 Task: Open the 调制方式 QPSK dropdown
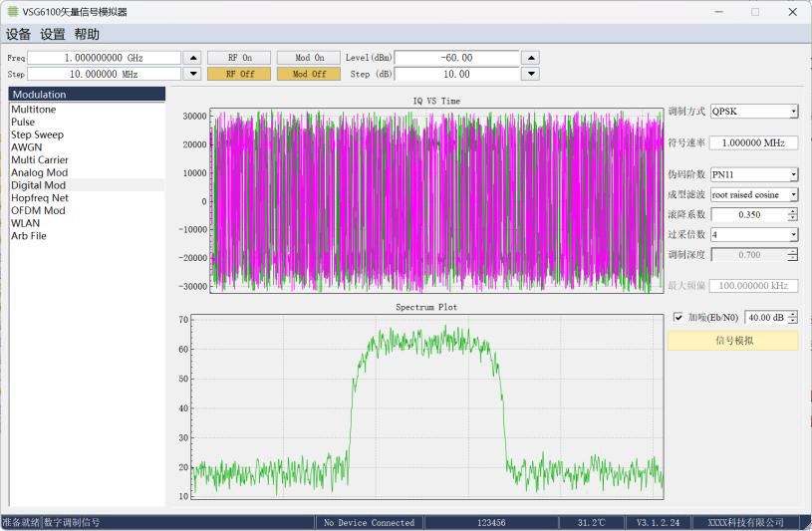click(x=754, y=111)
